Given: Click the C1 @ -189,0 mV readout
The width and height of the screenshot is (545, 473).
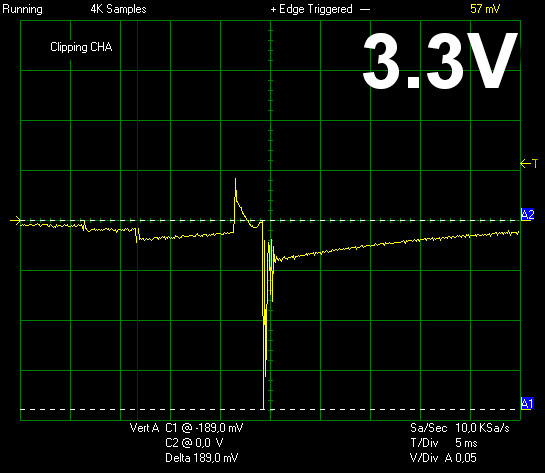Looking at the screenshot, I should tap(204, 428).
